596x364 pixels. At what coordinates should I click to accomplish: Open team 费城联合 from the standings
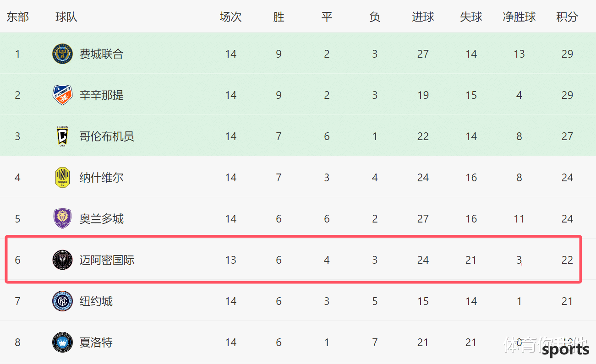(x=101, y=54)
